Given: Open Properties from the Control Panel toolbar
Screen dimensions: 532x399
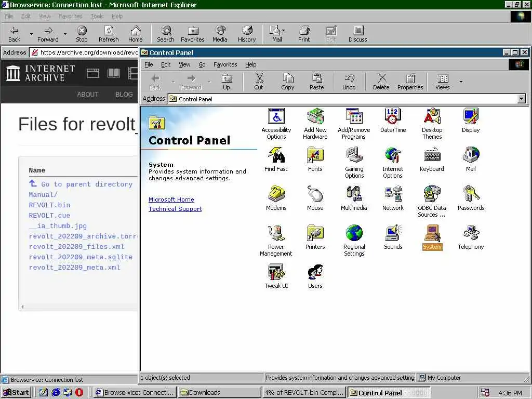Looking at the screenshot, I should click(410, 82).
